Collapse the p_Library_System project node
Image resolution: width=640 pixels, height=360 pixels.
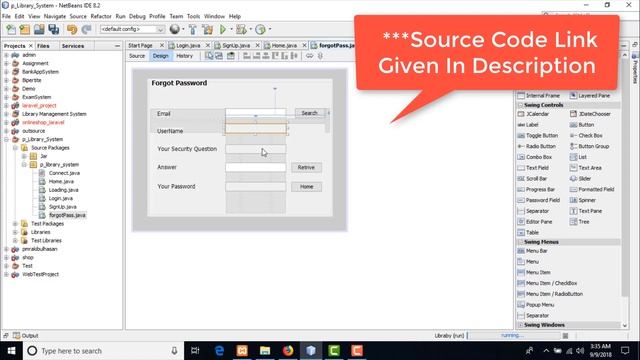6,139
